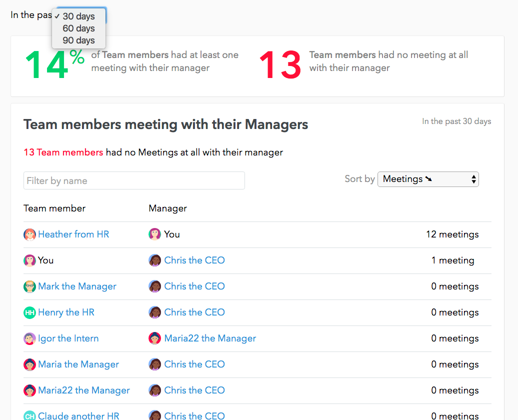Open Heather from HR profile link

tap(73, 234)
